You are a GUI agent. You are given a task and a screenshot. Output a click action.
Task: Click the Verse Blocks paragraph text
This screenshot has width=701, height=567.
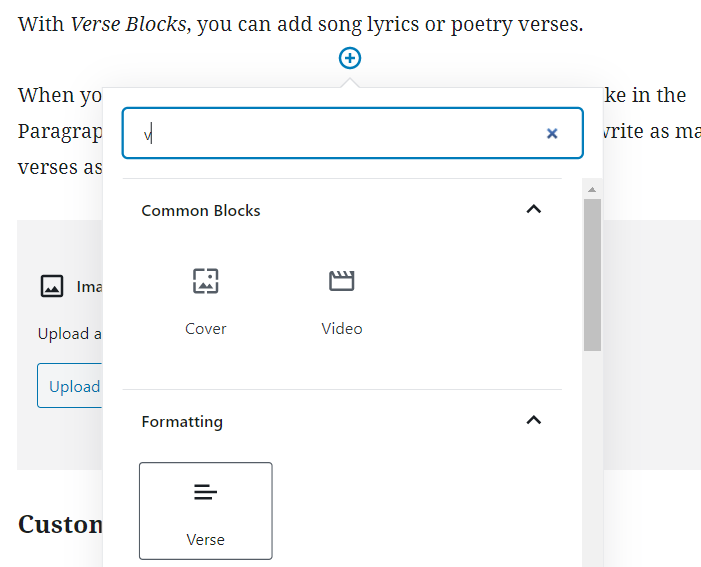[x=300, y=24]
